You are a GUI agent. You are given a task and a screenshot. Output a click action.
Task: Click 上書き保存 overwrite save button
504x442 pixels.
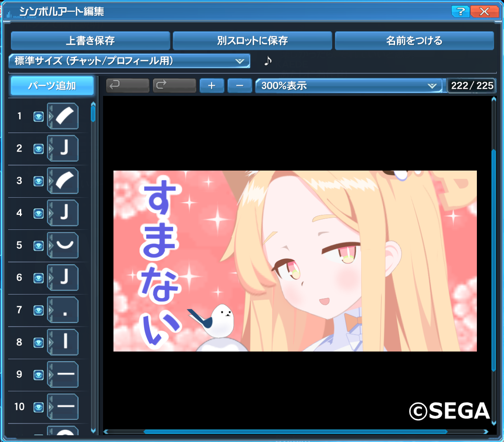(90, 41)
